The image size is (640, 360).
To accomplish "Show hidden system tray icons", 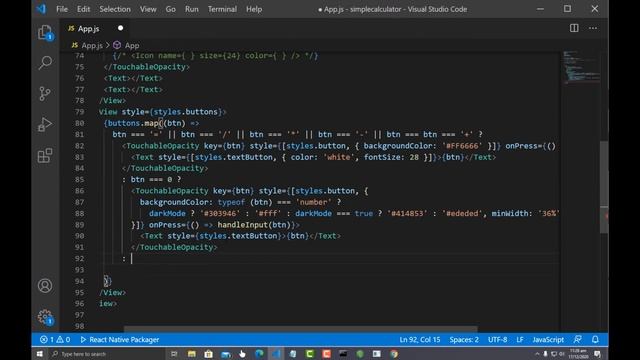I will click(537, 354).
